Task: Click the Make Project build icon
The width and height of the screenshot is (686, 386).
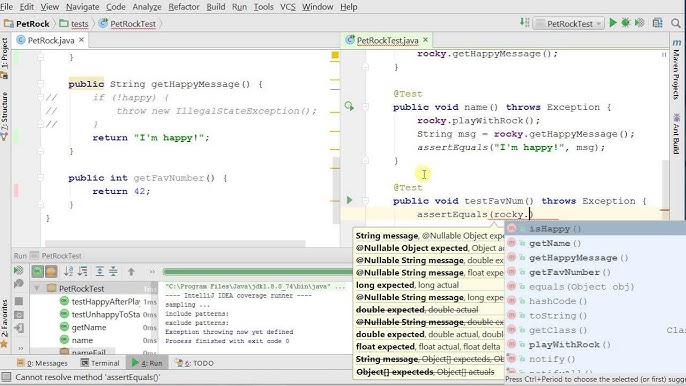Action: point(524,23)
